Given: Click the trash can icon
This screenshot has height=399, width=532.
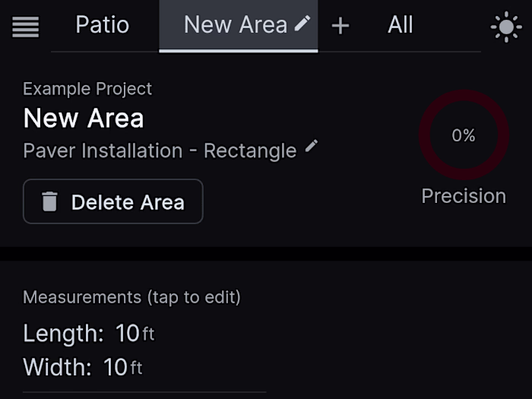Looking at the screenshot, I should pos(49,202).
